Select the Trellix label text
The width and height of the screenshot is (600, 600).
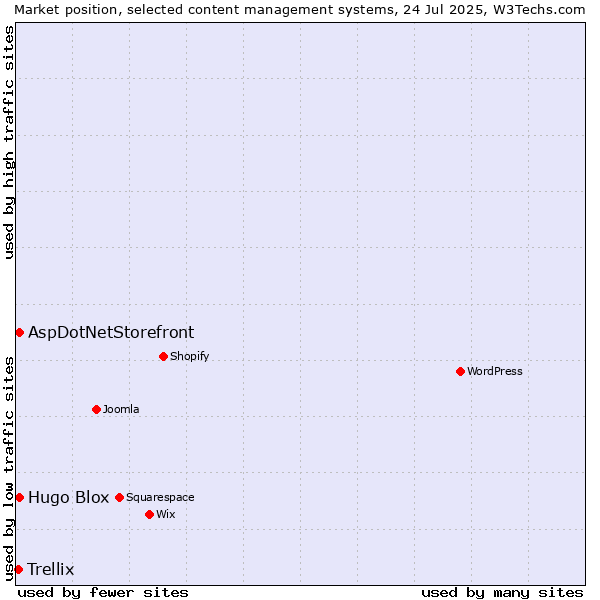pyautogui.click(x=51, y=569)
